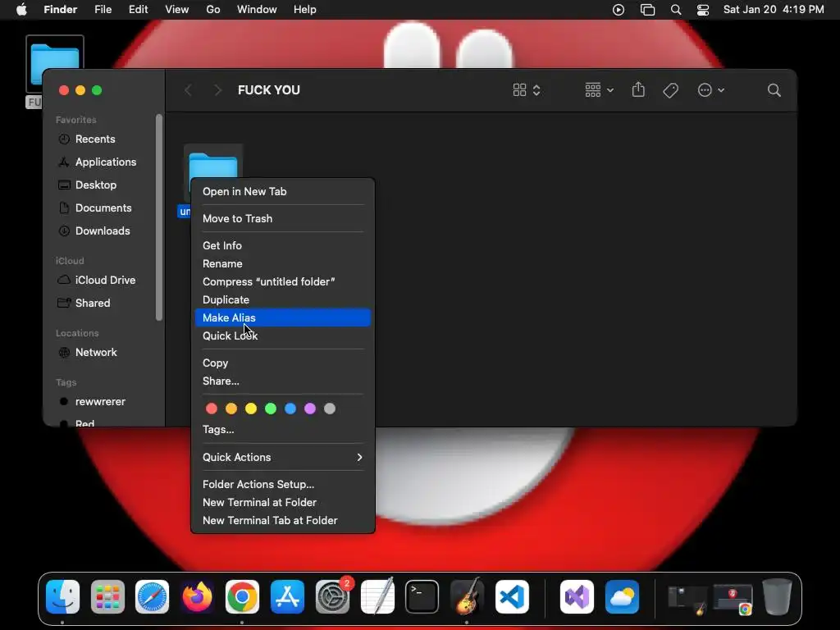Screen dimensions: 840x630
Task: Open the Apple menu
Action: point(21,10)
